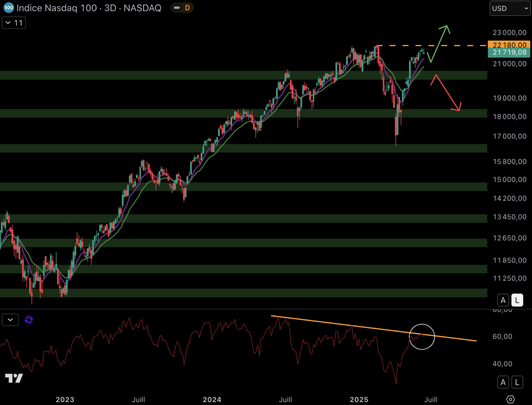Click the orange 22 180,00 price label
Image resolution: width=532 pixels, height=405 pixels.
(509, 45)
